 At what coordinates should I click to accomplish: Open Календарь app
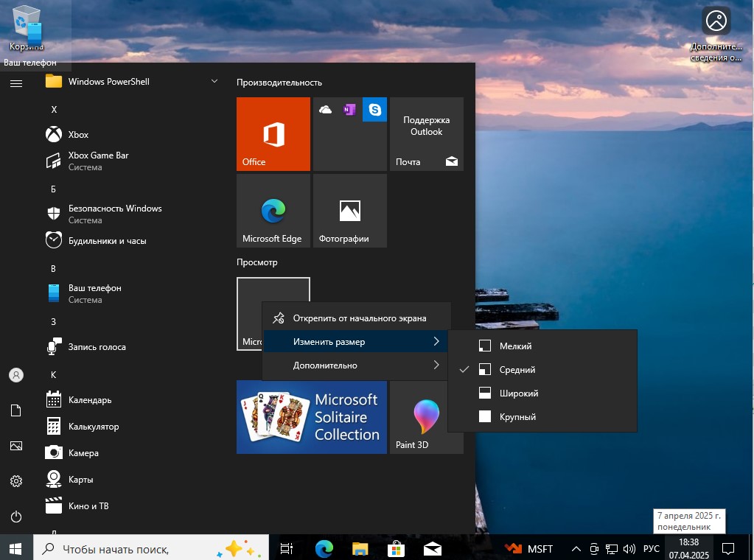click(132, 399)
